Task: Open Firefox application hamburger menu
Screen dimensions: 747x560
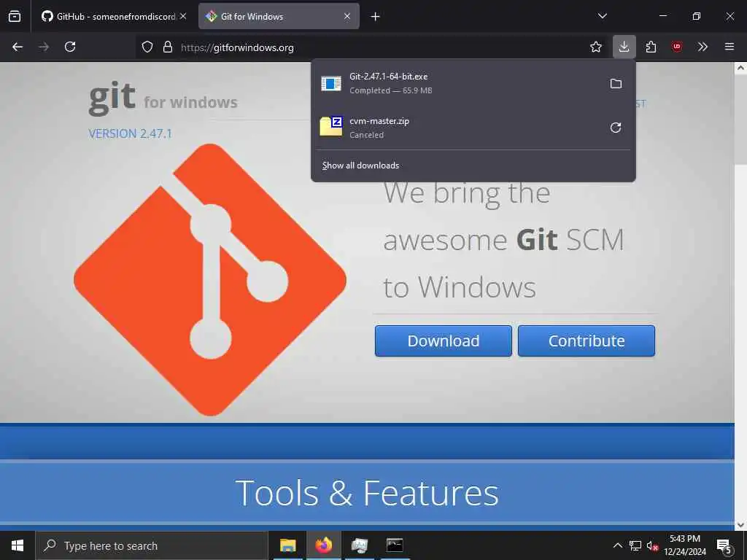Action: [729, 47]
